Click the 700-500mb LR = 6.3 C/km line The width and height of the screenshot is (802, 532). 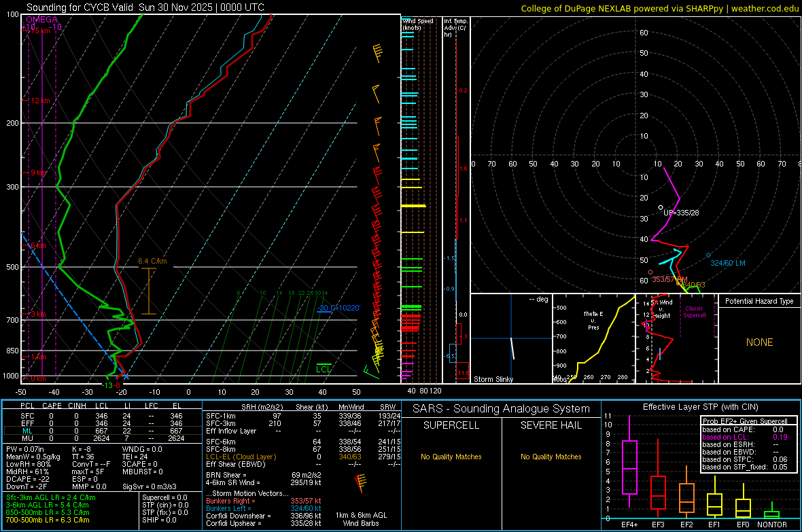(48, 520)
